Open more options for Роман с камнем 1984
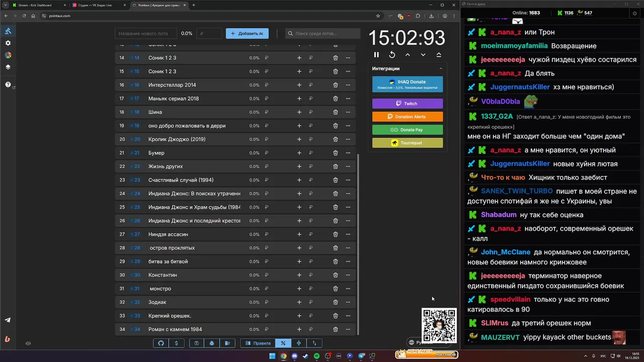The width and height of the screenshot is (644, 362). pos(348,329)
